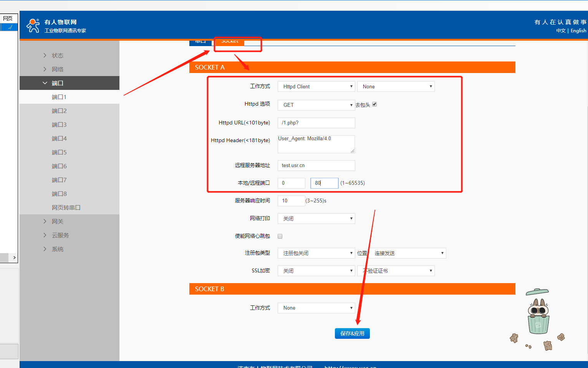Click the Httpd URL(<101byte) label
The width and height of the screenshot is (588, 368).
point(244,123)
